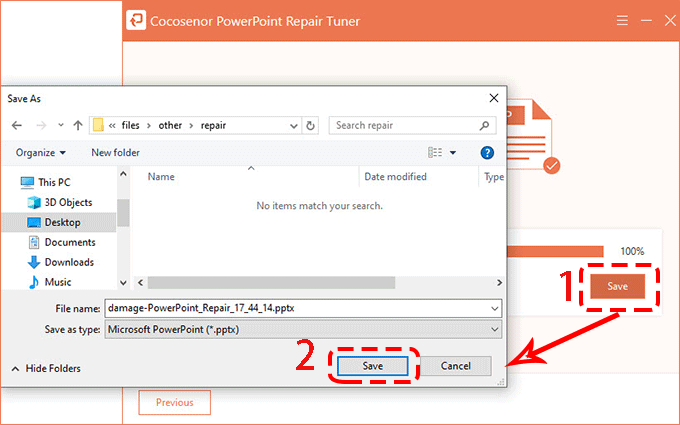Select 3D Objects in the navigation tree
The width and height of the screenshot is (680, 425).
(x=60, y=203)
